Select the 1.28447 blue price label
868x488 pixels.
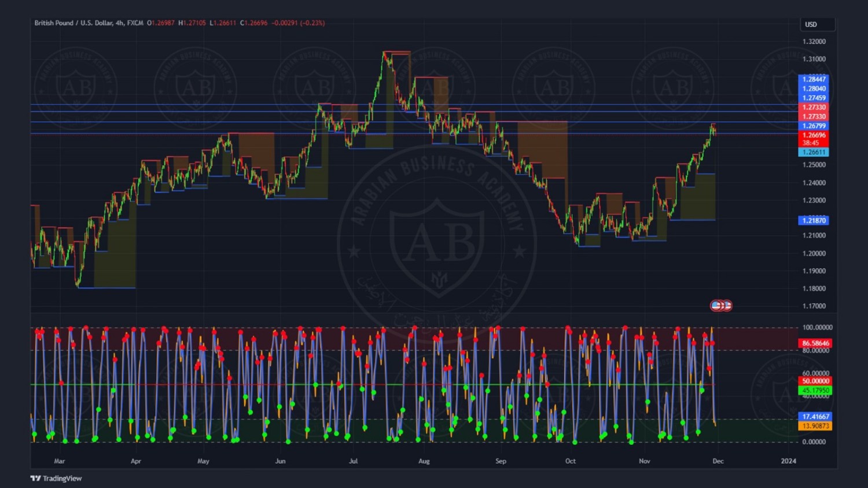pyautogui.click(x=814, y=79)
